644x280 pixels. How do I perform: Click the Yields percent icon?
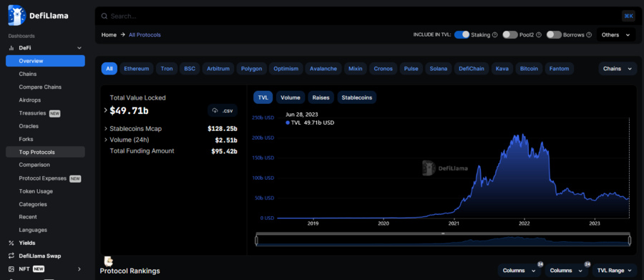pos(11,243)
